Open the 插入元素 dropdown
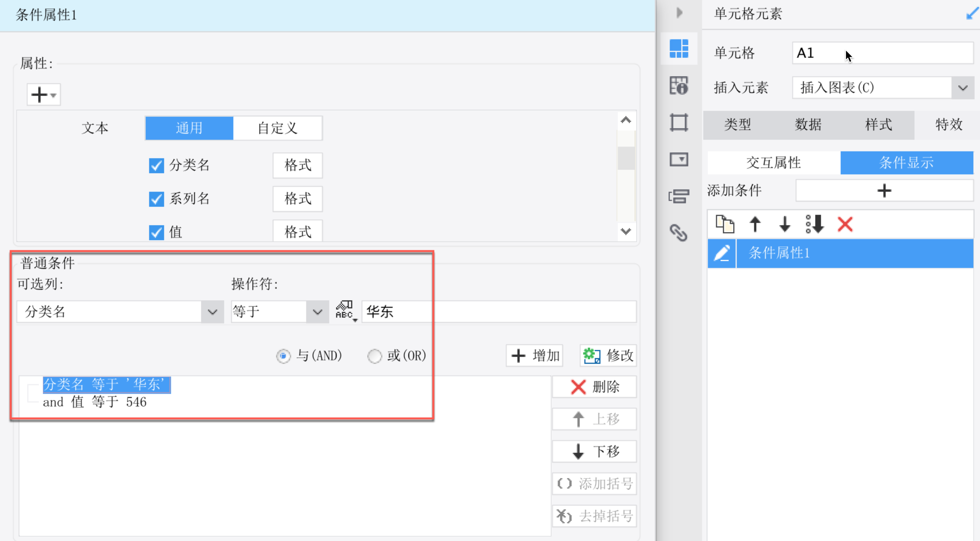 963,88
